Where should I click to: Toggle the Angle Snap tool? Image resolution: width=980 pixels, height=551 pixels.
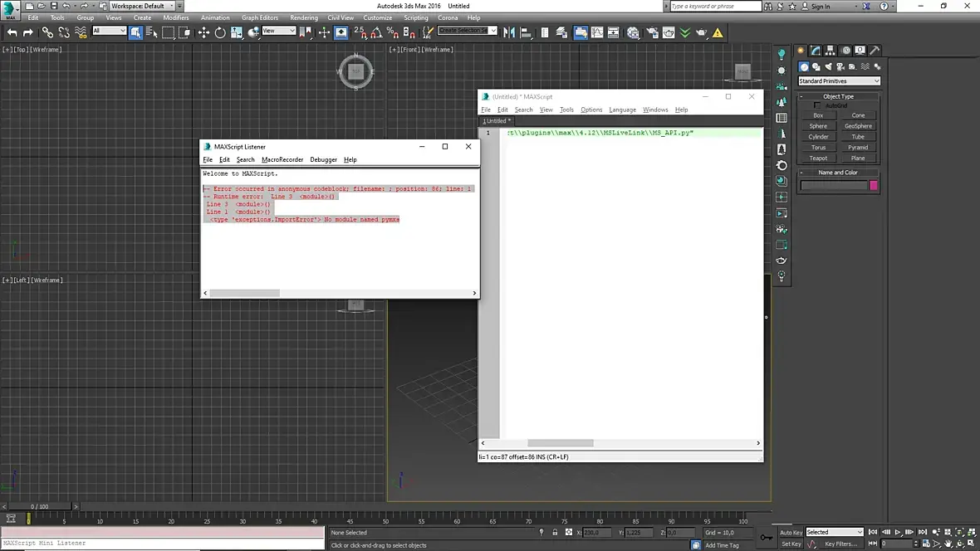tap(376, 32)
